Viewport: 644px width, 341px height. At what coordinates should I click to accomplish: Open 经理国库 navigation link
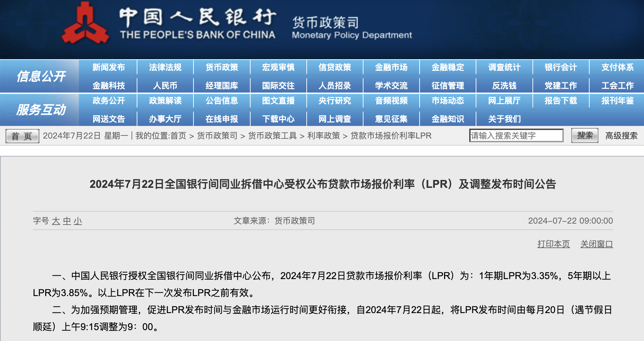point(222,85)
